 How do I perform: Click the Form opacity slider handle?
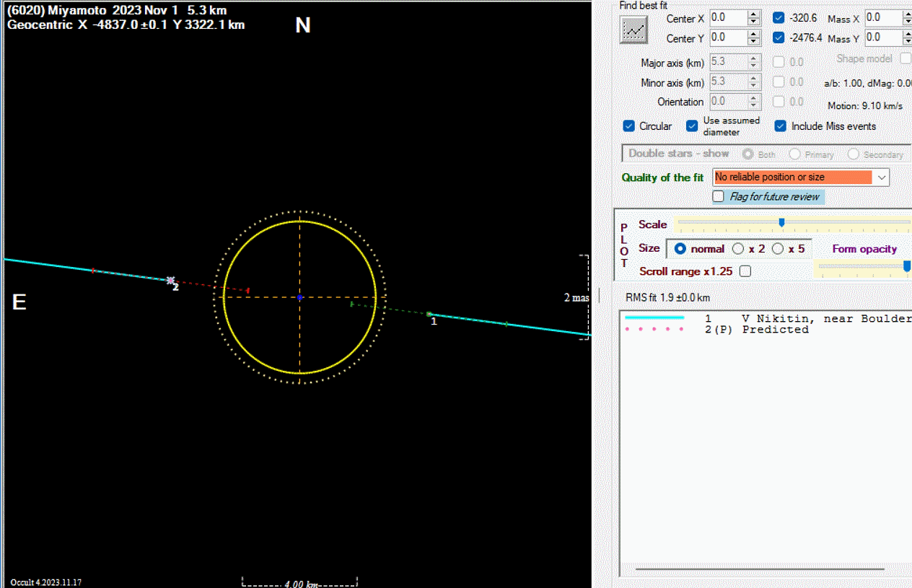[x=907, y=266]
